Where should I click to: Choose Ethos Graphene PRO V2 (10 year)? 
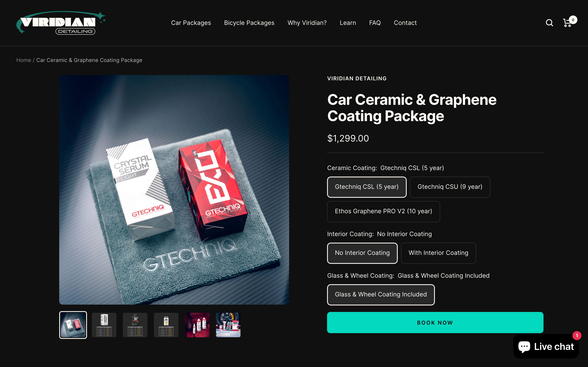click(383, 211)
